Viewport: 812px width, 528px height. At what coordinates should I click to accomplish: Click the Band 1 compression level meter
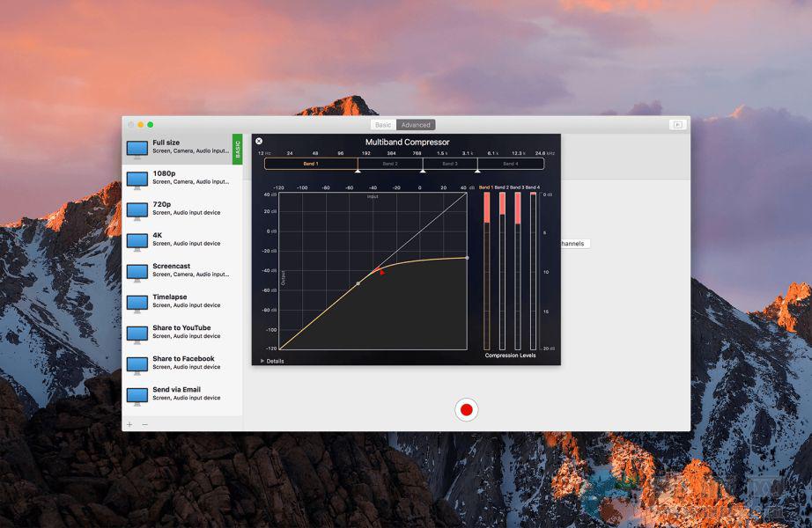click(487, 271)
